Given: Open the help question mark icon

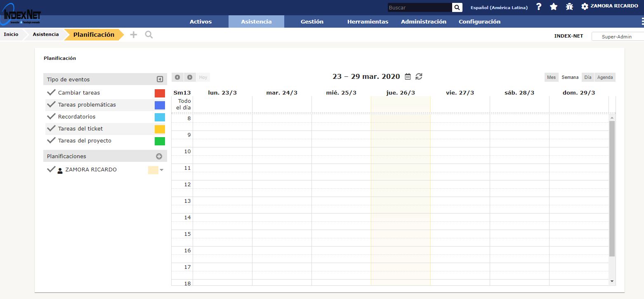Looking at the screenshot, I should [x=539, y=7].
